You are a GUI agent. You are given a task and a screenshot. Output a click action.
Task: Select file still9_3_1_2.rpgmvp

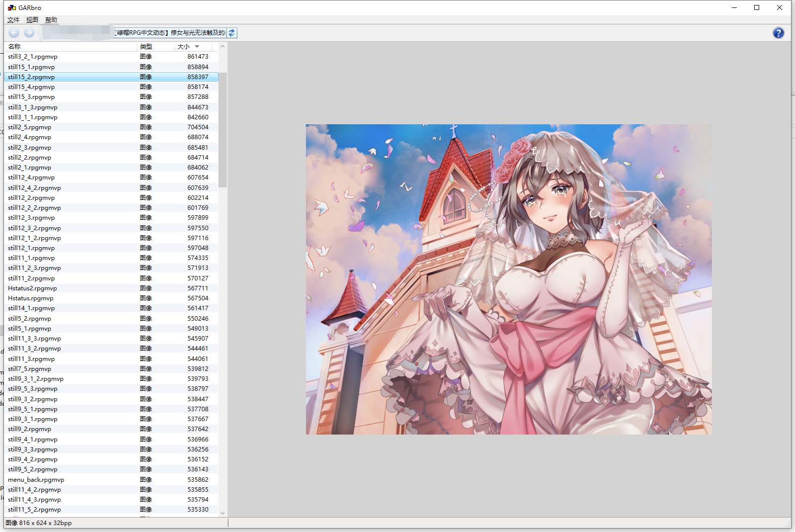[x=111, y=379]
